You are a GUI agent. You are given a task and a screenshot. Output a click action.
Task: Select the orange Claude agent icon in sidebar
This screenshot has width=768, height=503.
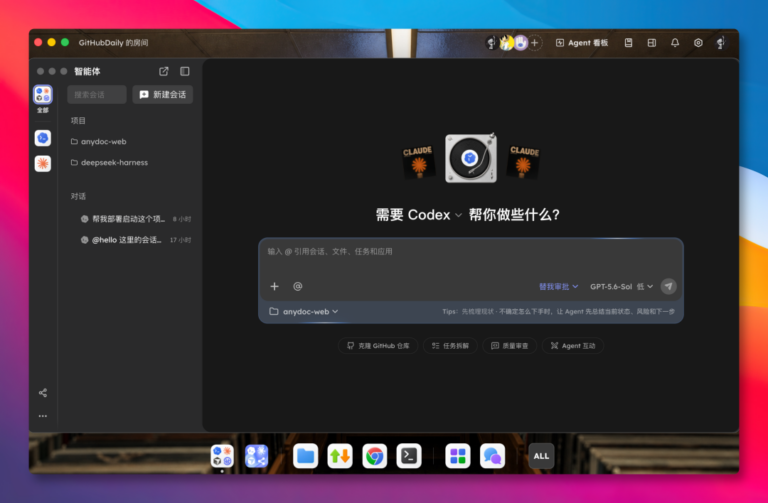[43, 164]
